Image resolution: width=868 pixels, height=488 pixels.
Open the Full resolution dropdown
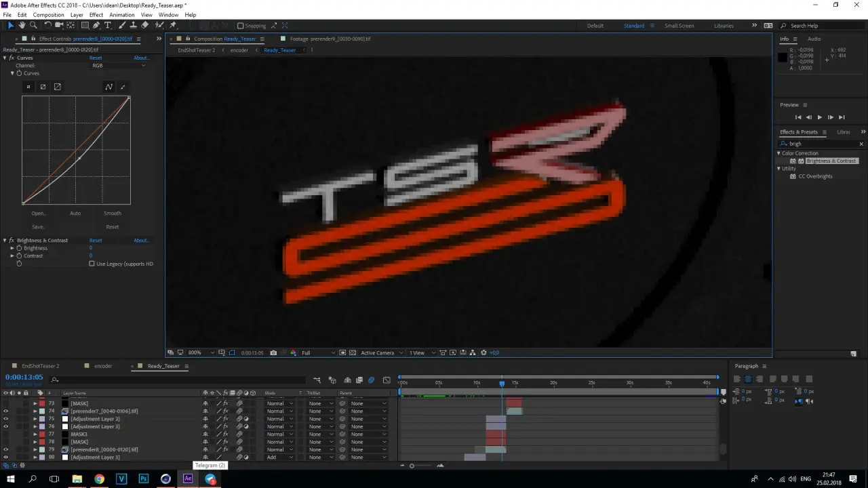318,353
